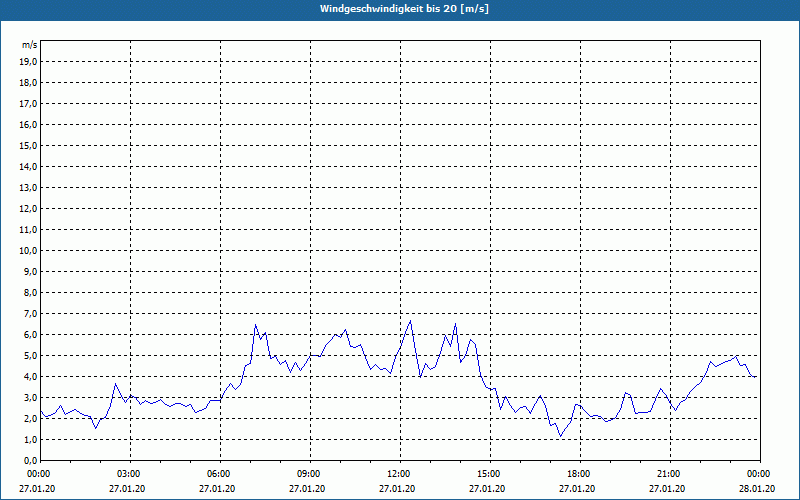Select the '18,0' y-axis label
The image size is (800, 500).
point(28,83)
